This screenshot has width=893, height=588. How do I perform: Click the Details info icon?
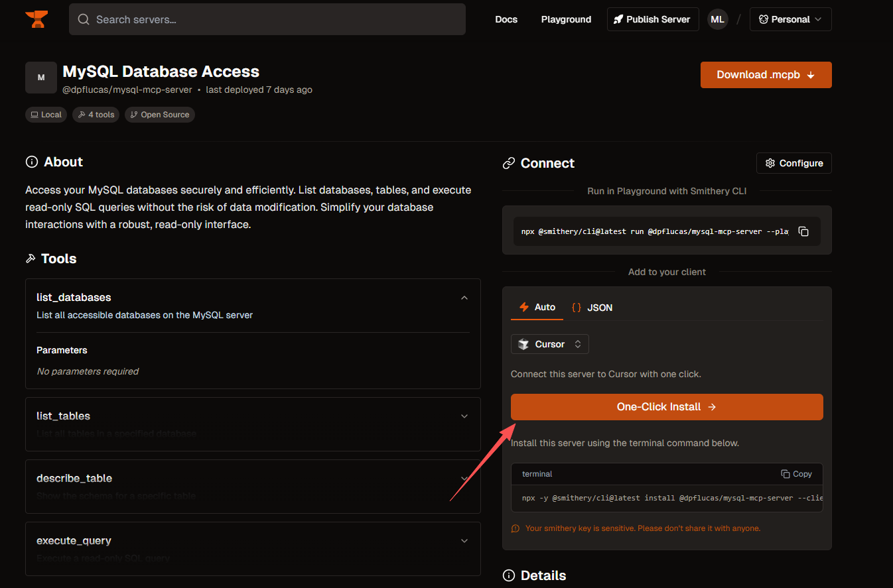tap(509, 575)
